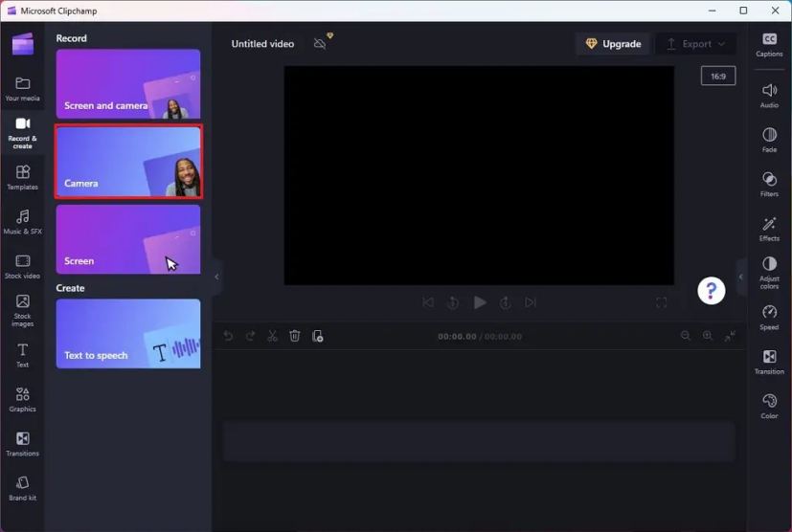Click the split scissors tool

point(273,336)
